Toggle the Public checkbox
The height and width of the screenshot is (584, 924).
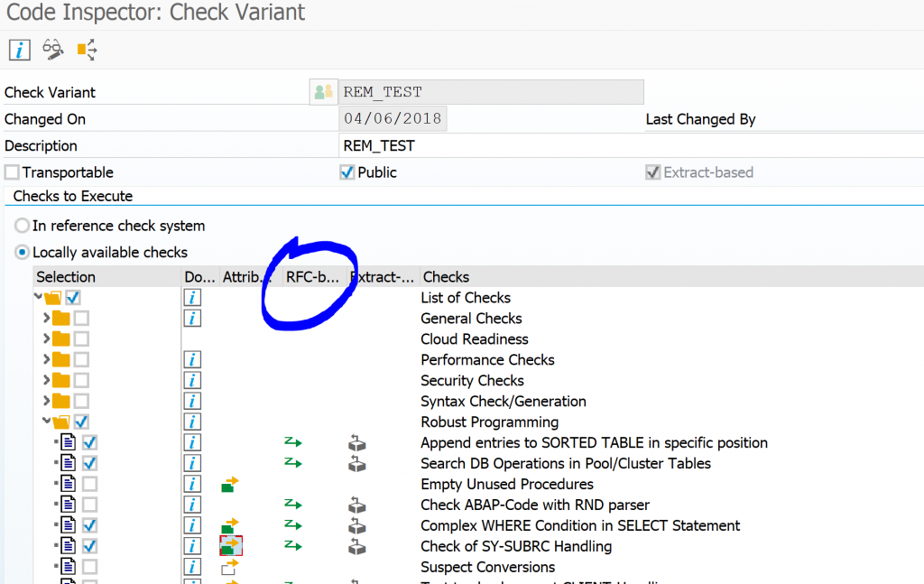click(346, 172)
